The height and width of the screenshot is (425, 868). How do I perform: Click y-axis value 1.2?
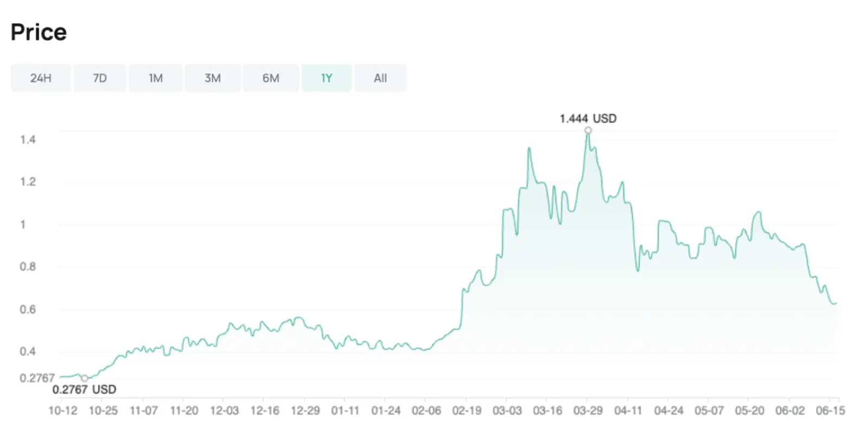(x=28, y=182)
